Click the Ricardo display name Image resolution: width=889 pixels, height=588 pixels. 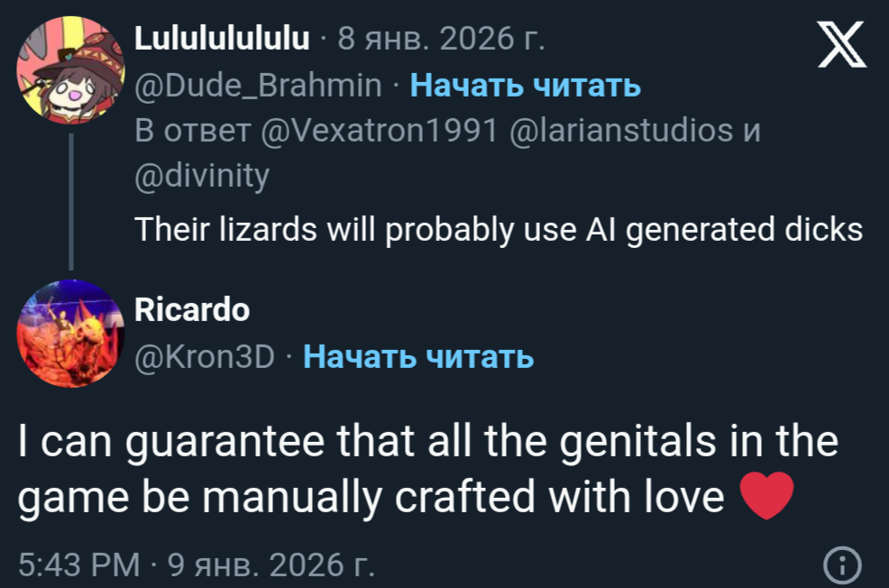tap(191, 311)
